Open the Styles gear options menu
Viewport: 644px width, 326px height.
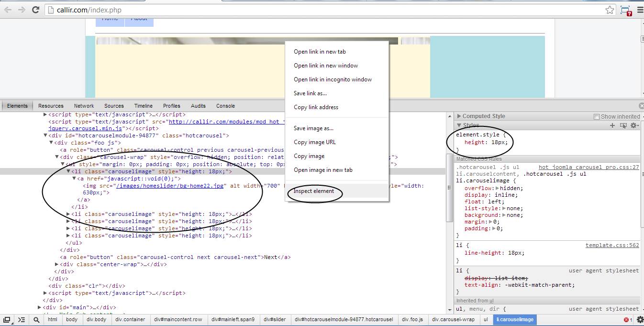634,125
